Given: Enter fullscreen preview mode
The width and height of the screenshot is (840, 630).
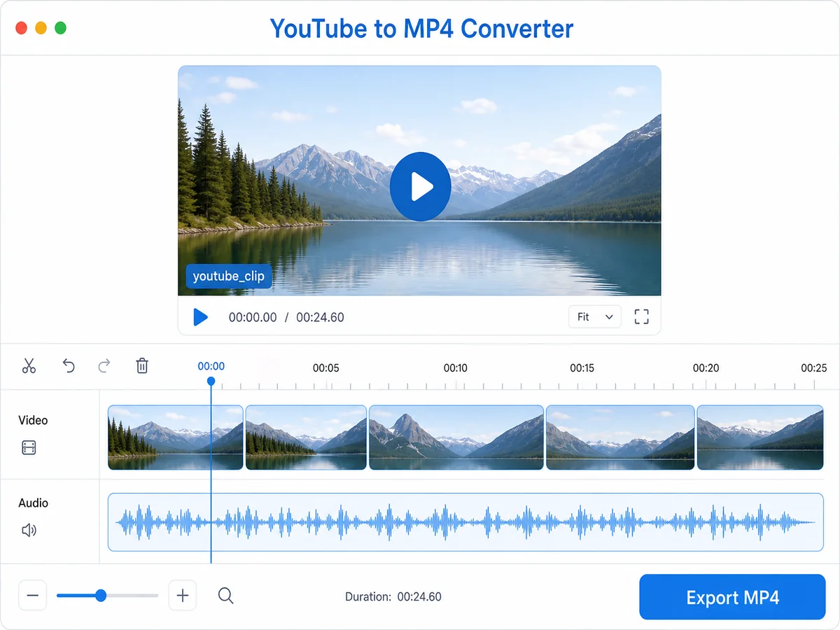Looking at the screenshot, I should click(641, 317).
